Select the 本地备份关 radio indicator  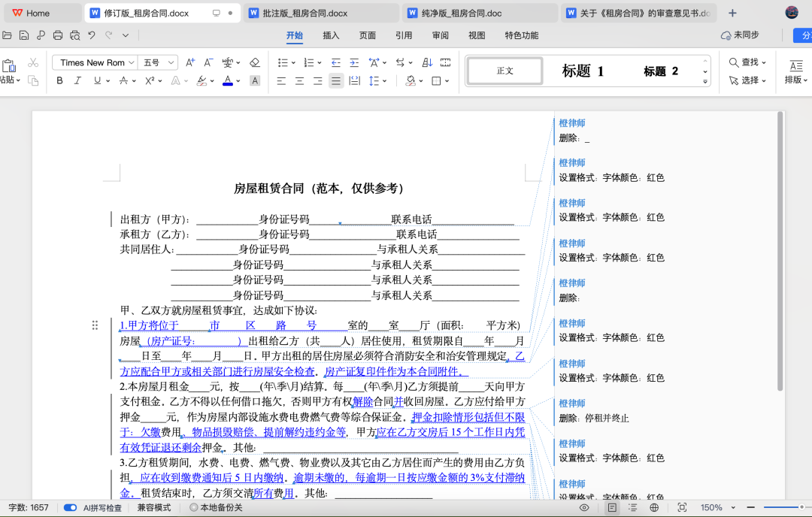tap(194, 508)
